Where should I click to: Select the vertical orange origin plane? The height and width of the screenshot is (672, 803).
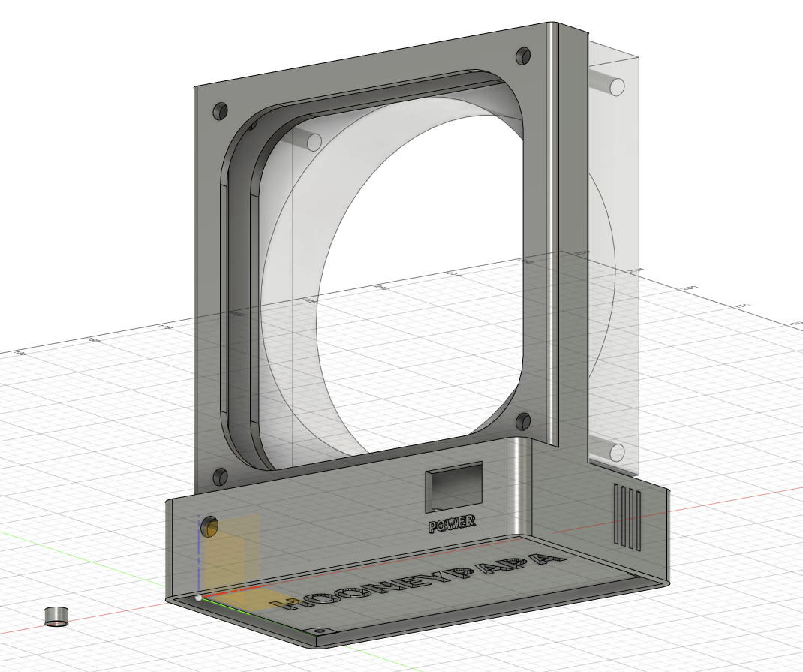(231, 555)
